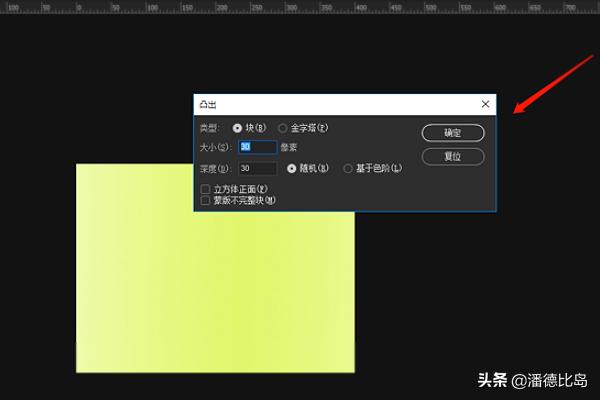The width and height of the screenshot is (600, 400).
Task: Select the 块(B) type radio button
Action: click(x=237, y=128)
